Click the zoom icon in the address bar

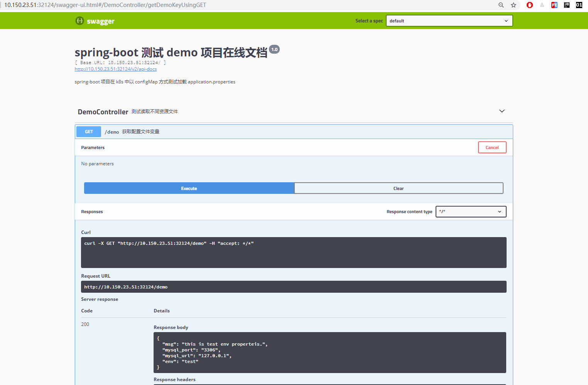(x=501, y=5)
